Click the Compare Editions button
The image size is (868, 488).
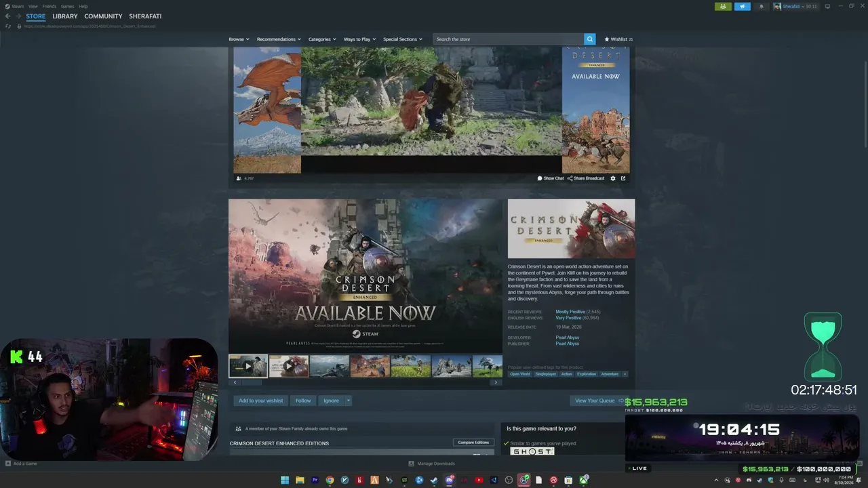pyautogui.click(x=473, y=443)
